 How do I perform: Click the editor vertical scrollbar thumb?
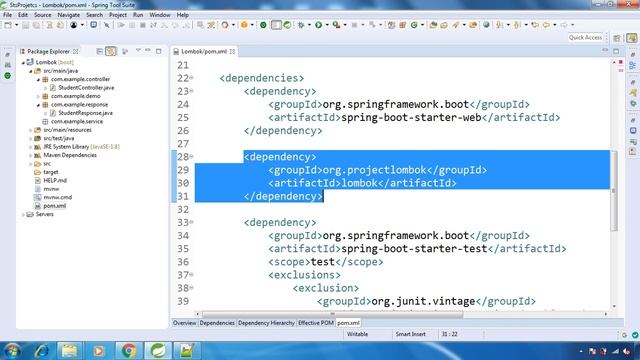click(x=614, y=190)
